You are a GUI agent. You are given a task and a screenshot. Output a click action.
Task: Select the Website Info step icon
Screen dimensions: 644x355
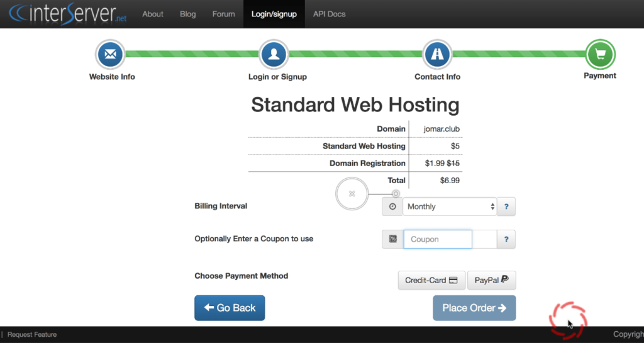[x=110, y=54]
